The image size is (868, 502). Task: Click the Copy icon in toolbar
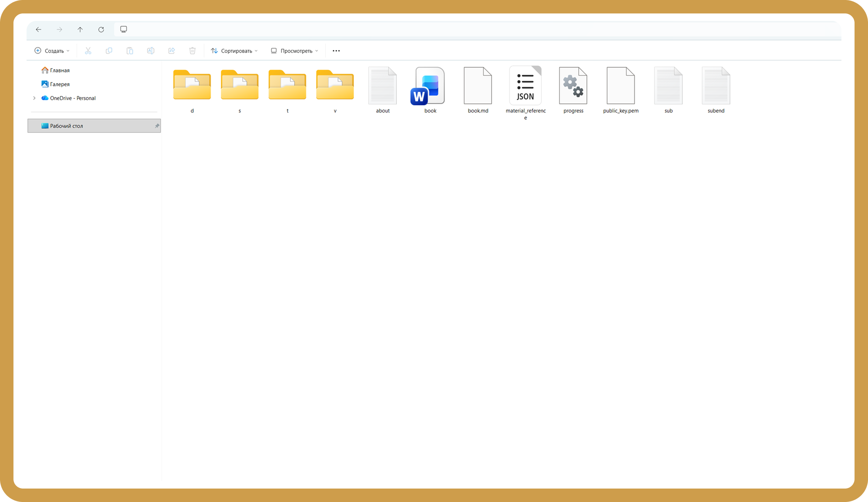tap(109, 51)
